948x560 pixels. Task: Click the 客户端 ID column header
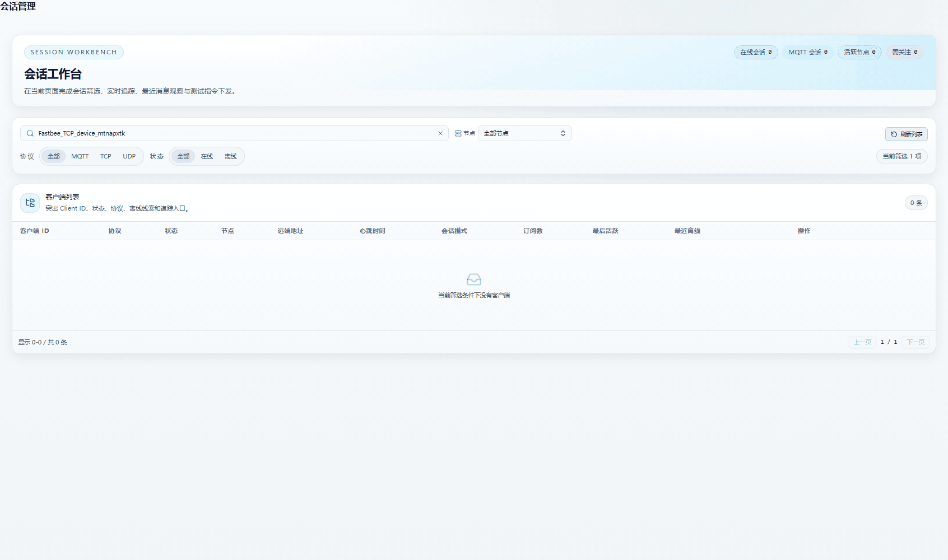pyautogui.click(x=35, y=231)
